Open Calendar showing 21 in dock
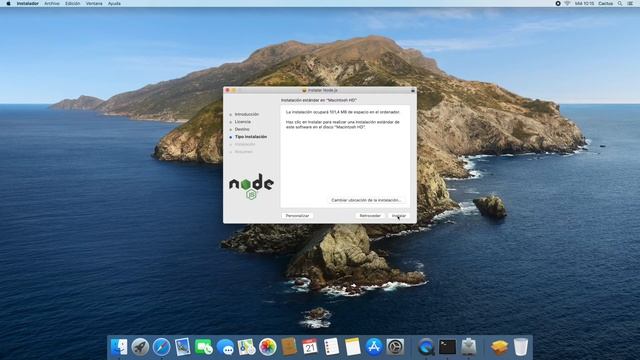Image resolution: width=640 pixels, height=360 pixels. click(310, 347)
